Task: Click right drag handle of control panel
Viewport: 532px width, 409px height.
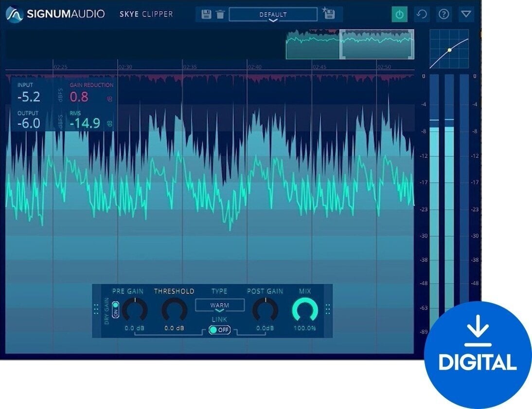Action: (328, 309)
